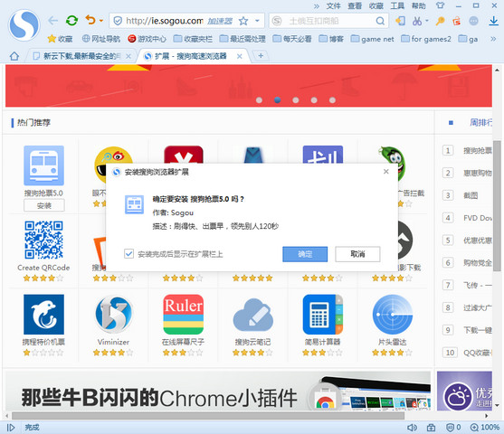Click 安装 button under 搜狗抢票5.0
This screenshot has width=504, height=434.
tap(44, 205)
